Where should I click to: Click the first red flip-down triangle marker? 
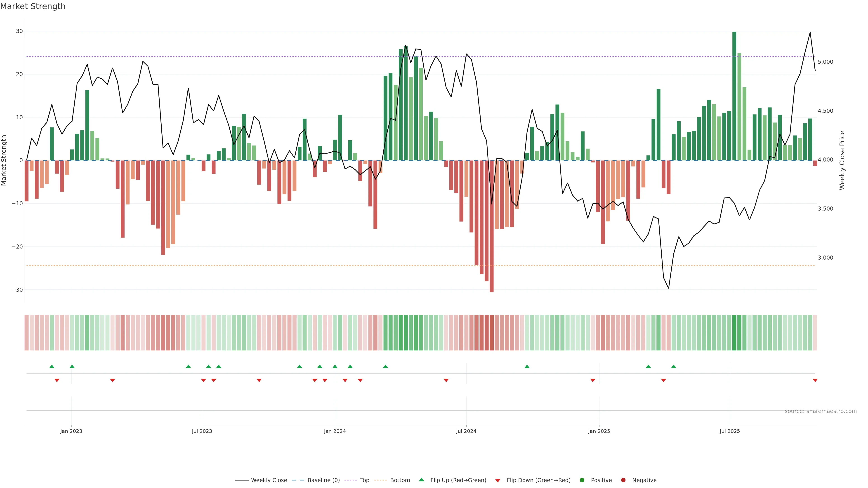click(x=57, y=380)
